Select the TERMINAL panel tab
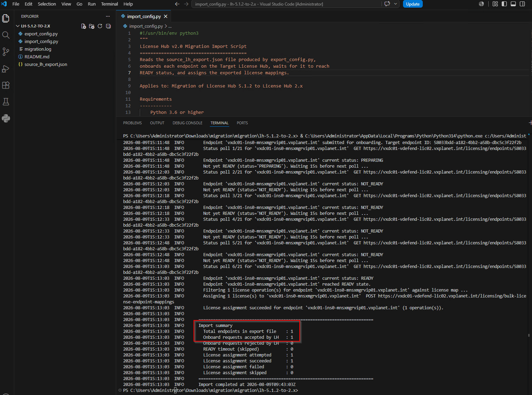Viewport: 532px width, 395px height. click(x=220, y=123)
